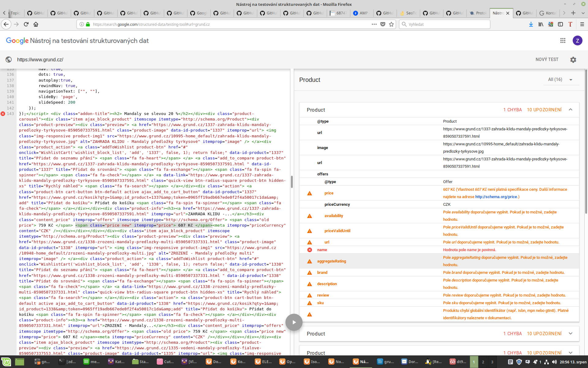Click the Firefox home icon

click(36, 24)
